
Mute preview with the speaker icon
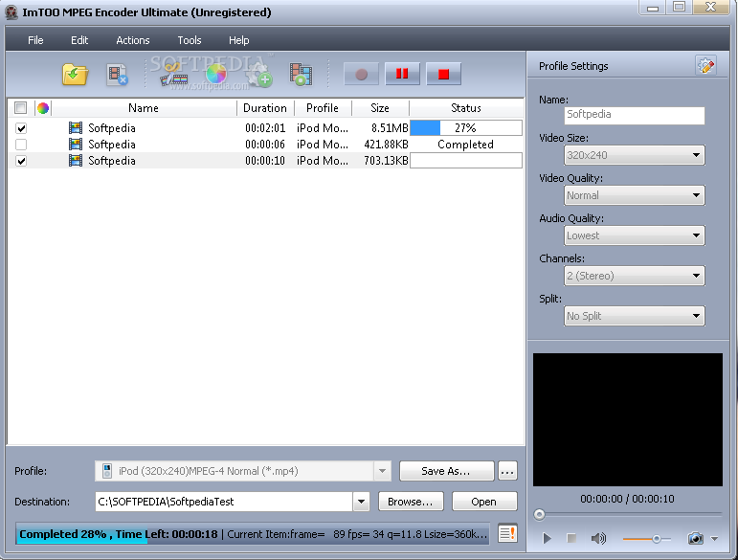point(598,538)
